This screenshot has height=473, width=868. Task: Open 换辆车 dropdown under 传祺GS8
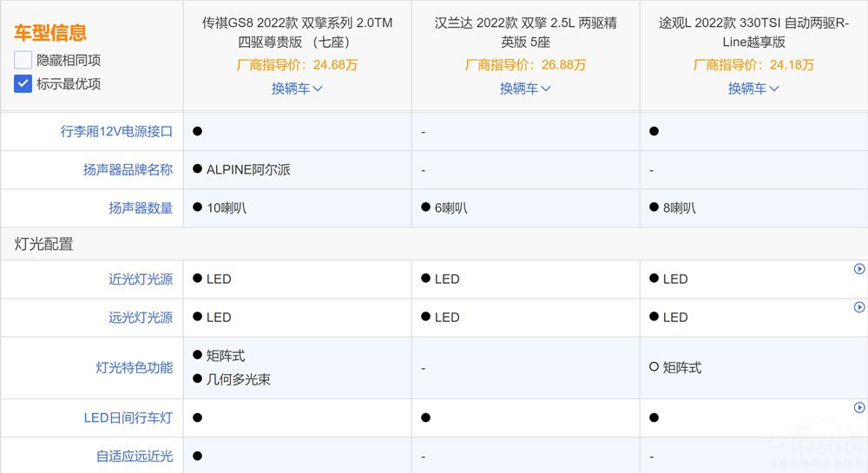[x=297, y=89]
